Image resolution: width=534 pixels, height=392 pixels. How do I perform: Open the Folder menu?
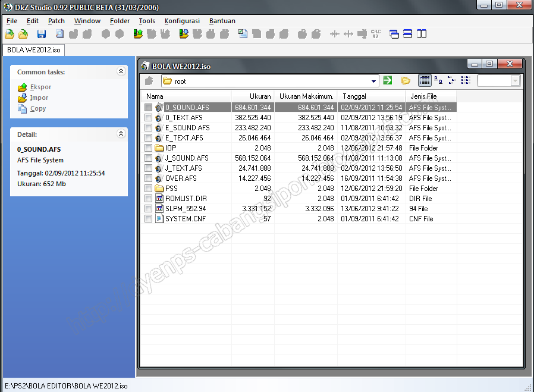pyautogui.click(x=120, y=21)
